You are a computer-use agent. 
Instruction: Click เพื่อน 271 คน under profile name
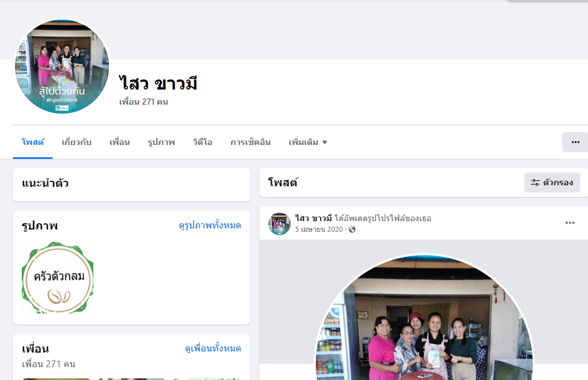click(144, 102)
